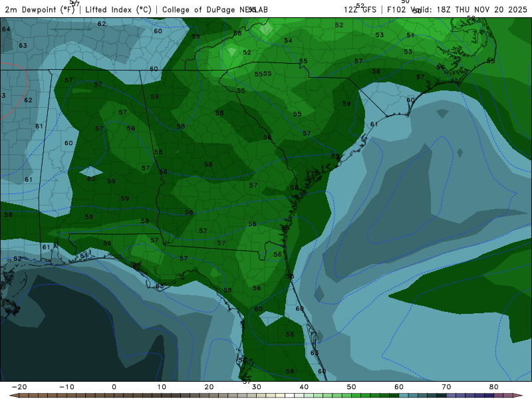Click the '18Z THU NOV 20 2025' valid time
The image size is (532, 399).
[481, 9]
